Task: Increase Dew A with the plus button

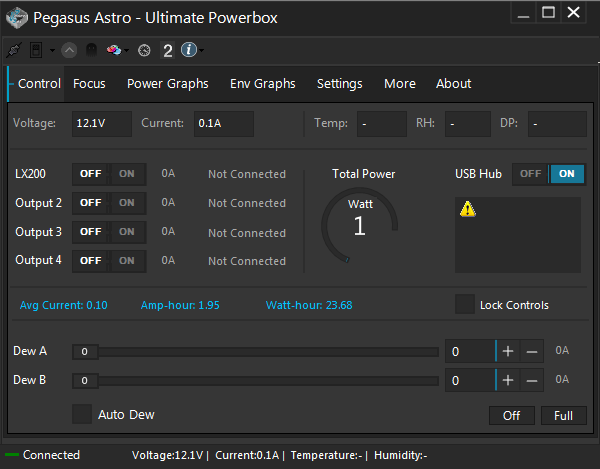Action: (x=508, y=351)
